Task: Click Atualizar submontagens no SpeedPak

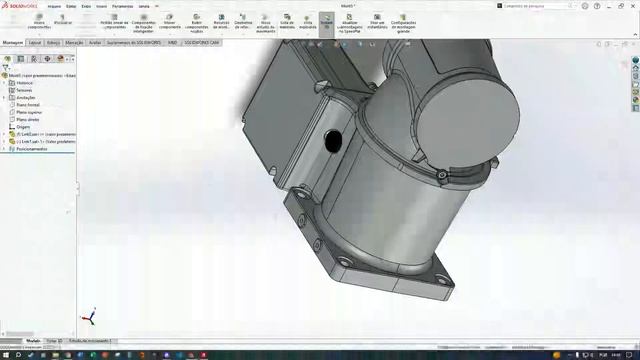Action: click(350, 24)
